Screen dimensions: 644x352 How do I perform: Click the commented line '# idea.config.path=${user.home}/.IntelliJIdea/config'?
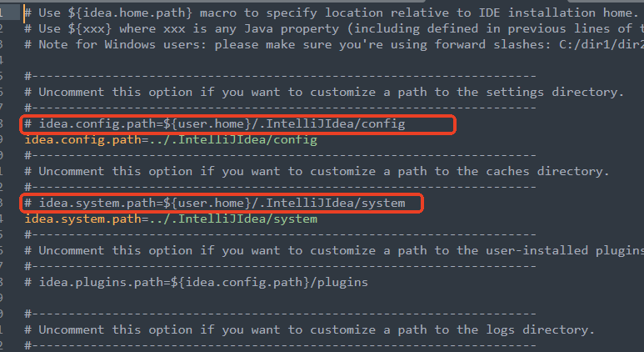(215, 123)
